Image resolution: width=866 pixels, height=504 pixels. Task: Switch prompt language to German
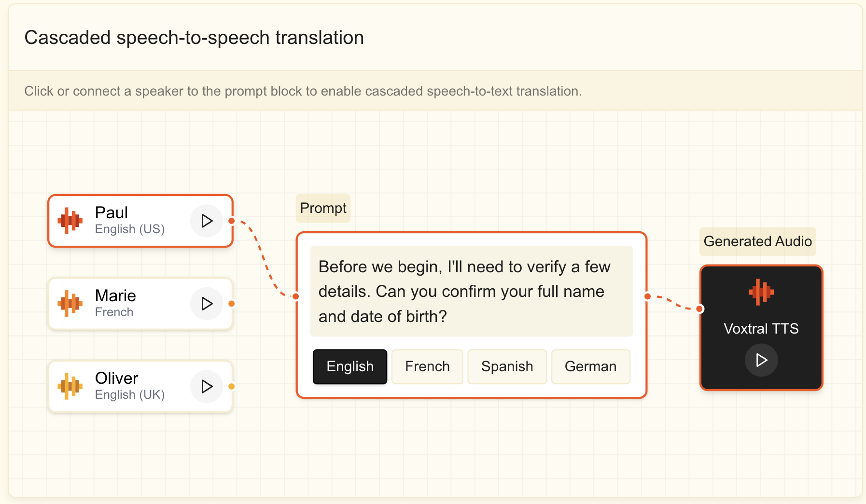click(590, 367)
